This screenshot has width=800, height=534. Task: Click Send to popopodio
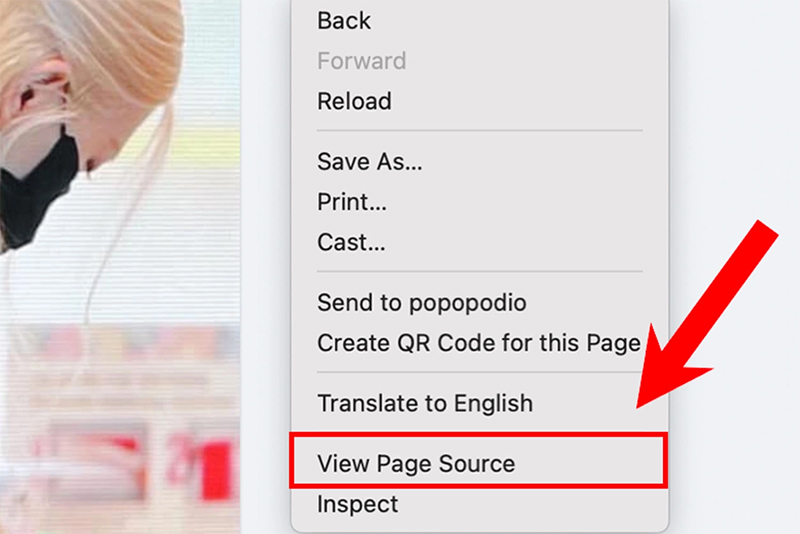pyautogui.click(x=421, y=302)
